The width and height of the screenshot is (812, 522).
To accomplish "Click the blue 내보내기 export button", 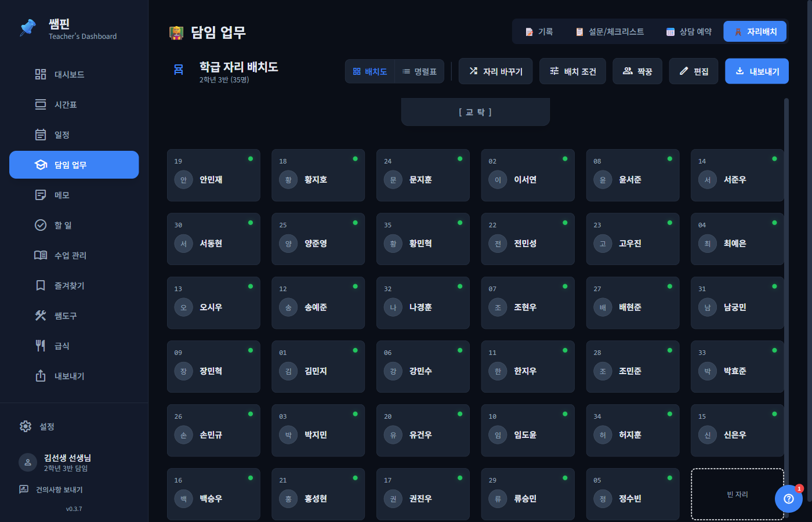I will (757, 71).
